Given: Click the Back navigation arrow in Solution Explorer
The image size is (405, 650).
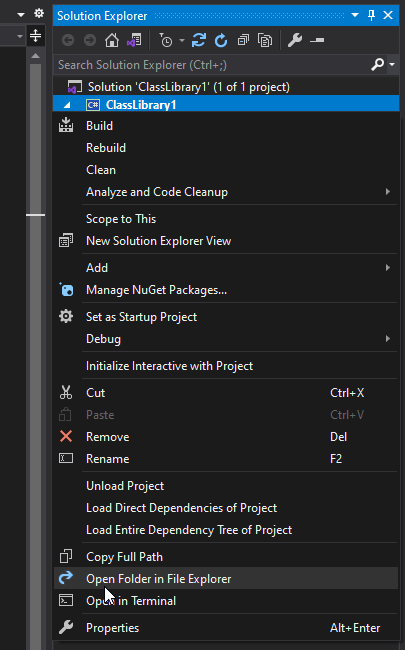Looking at the screenshot, I should pyautogui.click(x=68, y=40).
